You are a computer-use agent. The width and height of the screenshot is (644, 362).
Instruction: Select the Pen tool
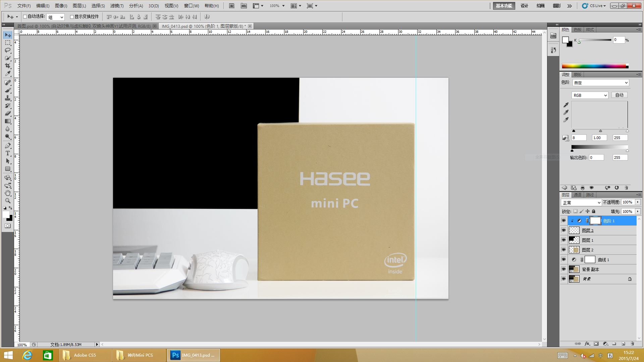[8, 145]
